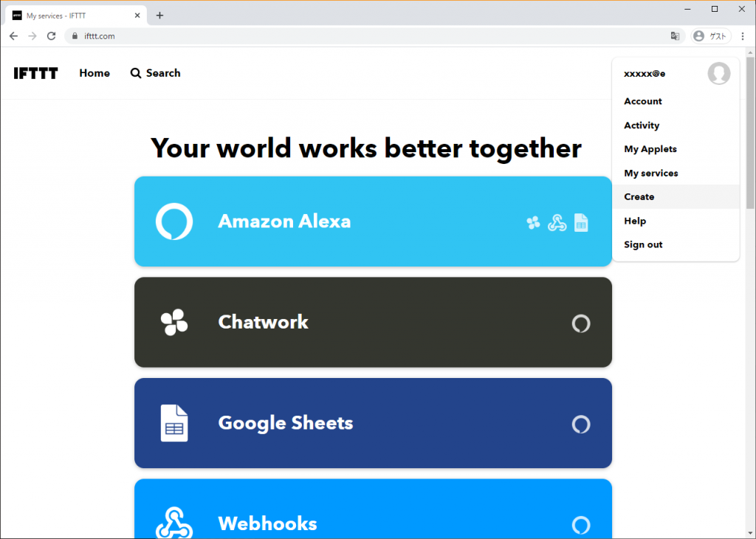Click the IFTTT logo
The height and width of the screenshot is (539, 756).
coord(35,73)
